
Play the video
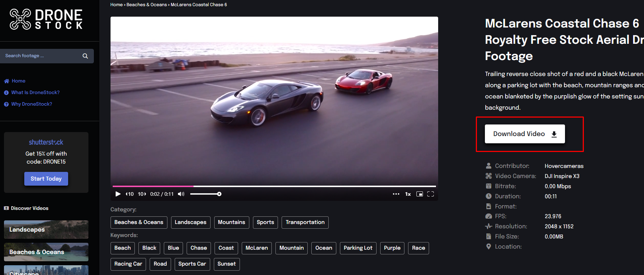118,194
